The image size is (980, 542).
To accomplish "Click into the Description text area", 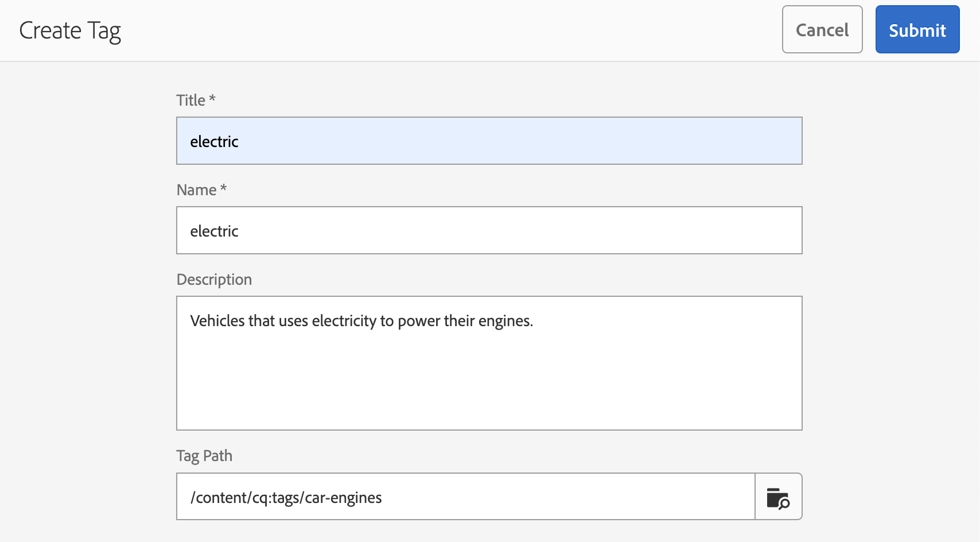I will point(489,363).
